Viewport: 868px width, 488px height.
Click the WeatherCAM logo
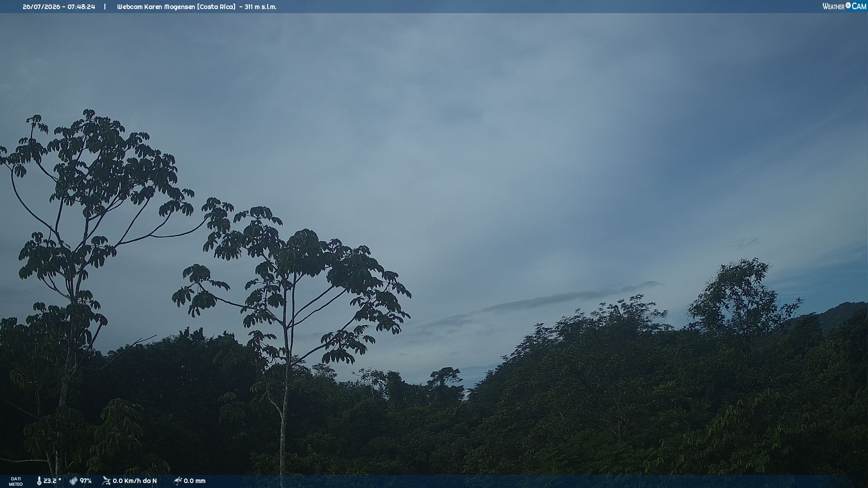tap(844, 6)
